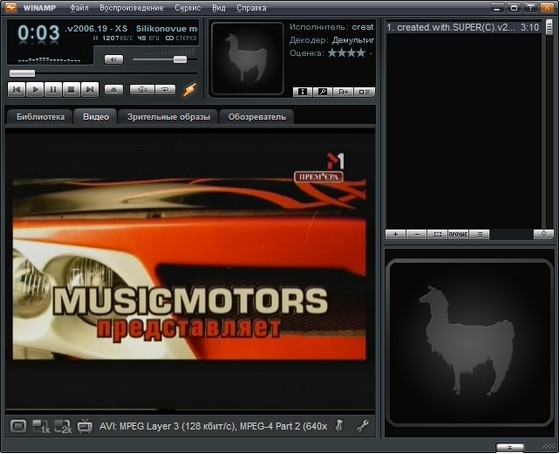The height and width of the screenshot is (454, 560).
Task: Open the Сервис menu
Action: coord(188,8)
